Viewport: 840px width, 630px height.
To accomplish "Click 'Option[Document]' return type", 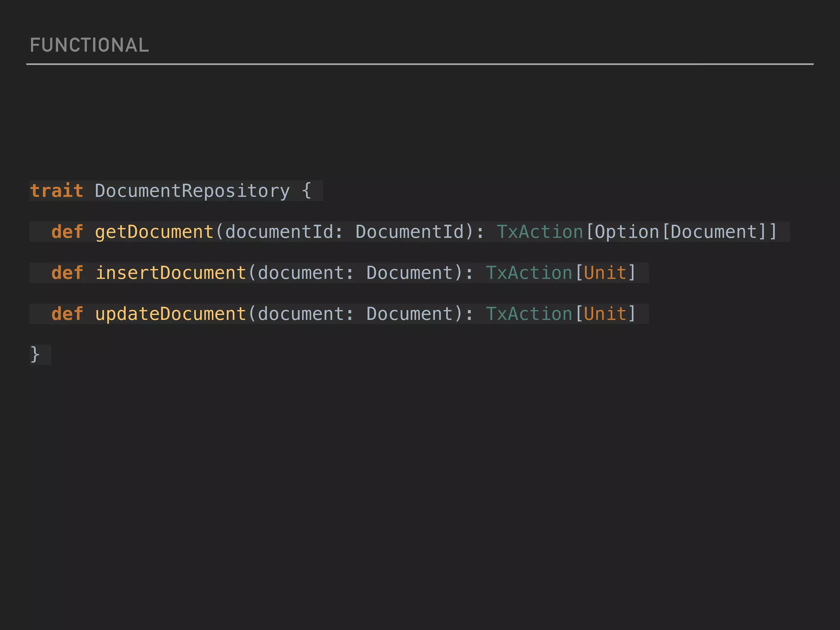I will click(681, 232).
